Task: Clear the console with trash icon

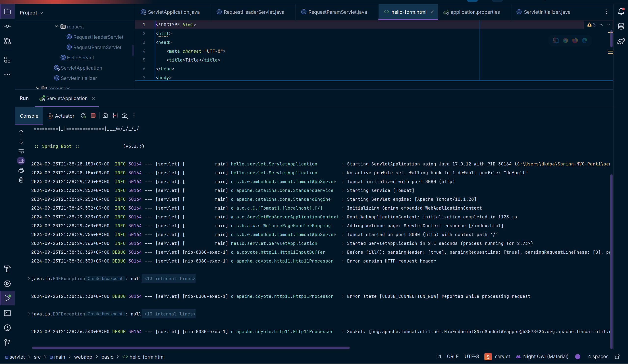Action: 21,180
